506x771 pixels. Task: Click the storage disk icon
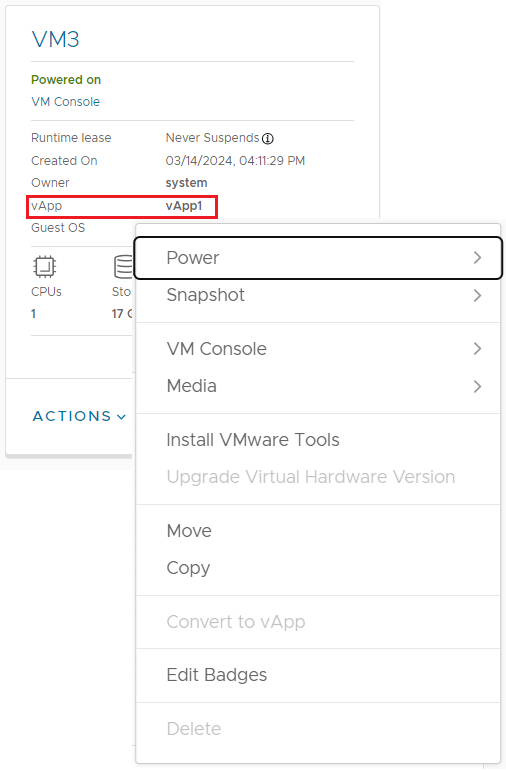click(x=122, y=267)
